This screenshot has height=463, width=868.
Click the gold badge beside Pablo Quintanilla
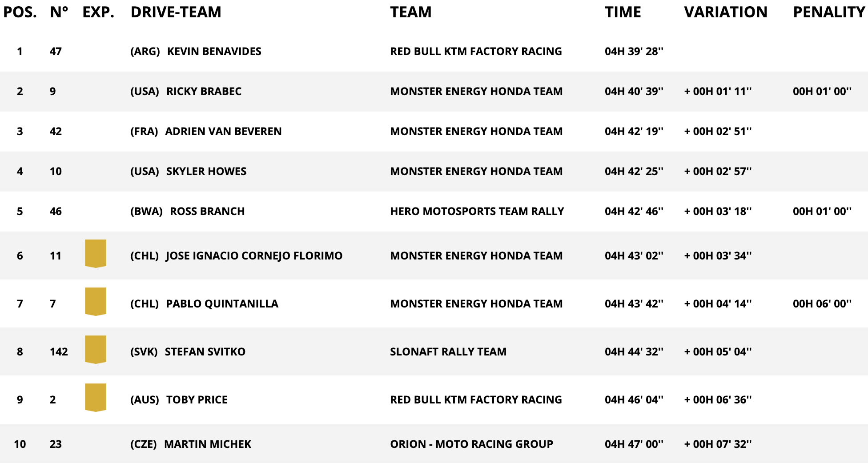coord(96,302)
